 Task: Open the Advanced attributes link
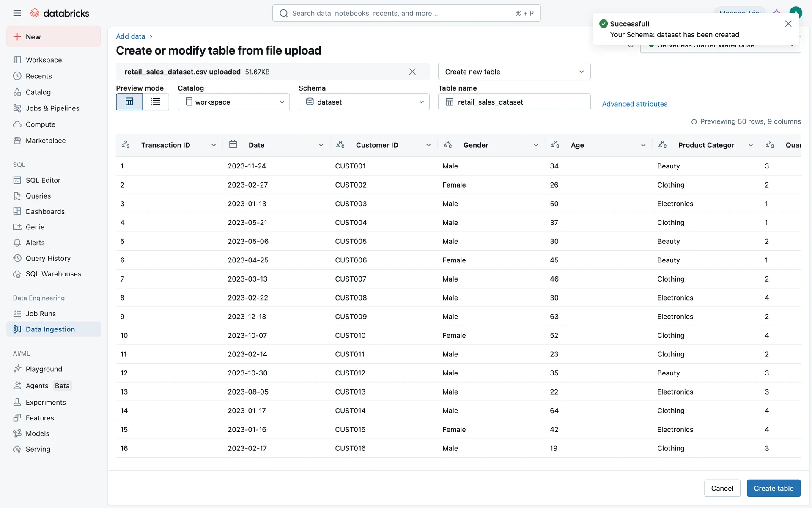click(634, 104)
